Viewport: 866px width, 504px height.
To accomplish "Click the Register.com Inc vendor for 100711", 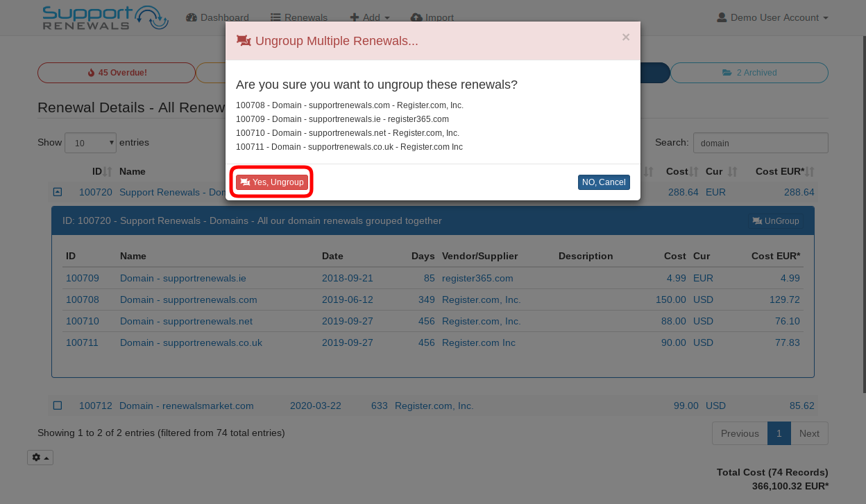I will 479,342.
